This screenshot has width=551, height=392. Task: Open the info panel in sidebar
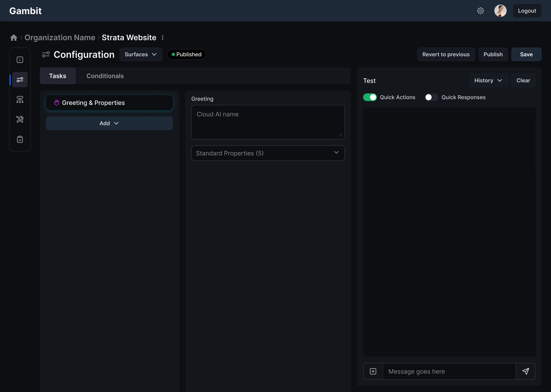pos(20,60)
